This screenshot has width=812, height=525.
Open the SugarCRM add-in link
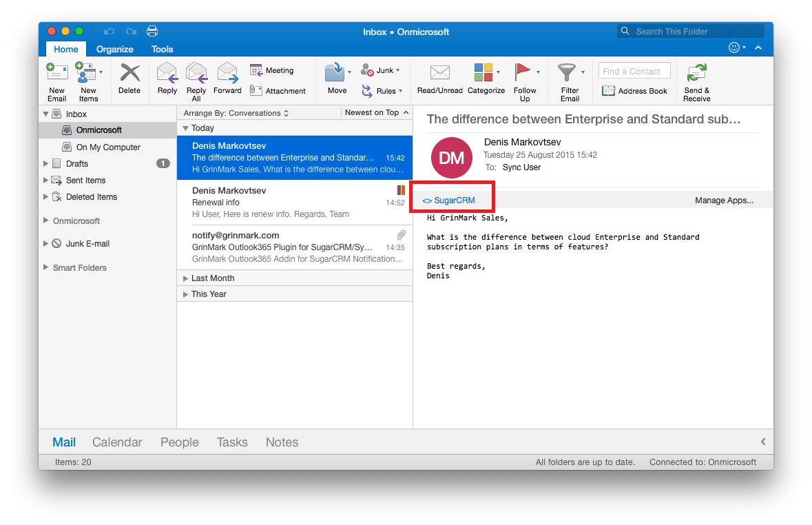click(x=449, y=200)
